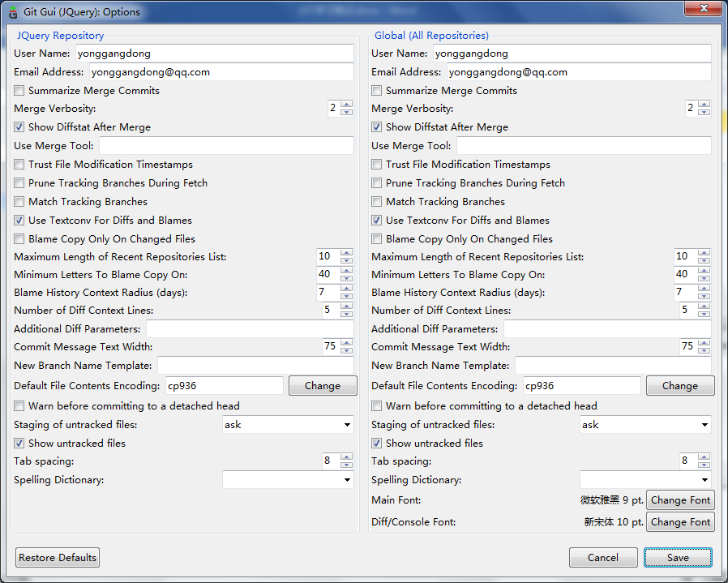Check Match Tracking Branches in Global section
The image size is (728, 583).
tap(376, 202)
